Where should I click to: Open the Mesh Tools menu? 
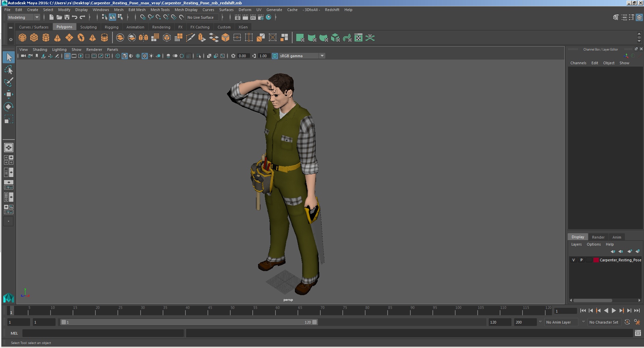[x=160, y=10]
